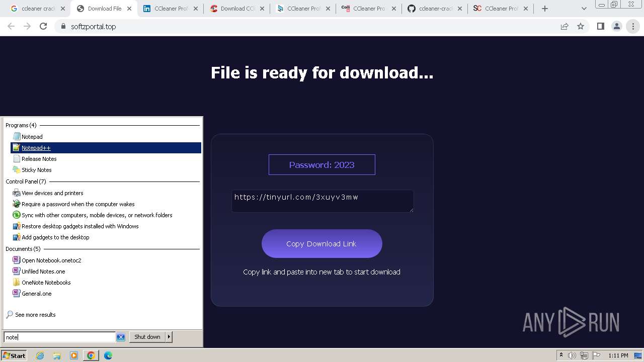Image resolution: width=644 pixels, height=362 pixels.
Task: Open a new browser tab
Action: coord(545,9)
